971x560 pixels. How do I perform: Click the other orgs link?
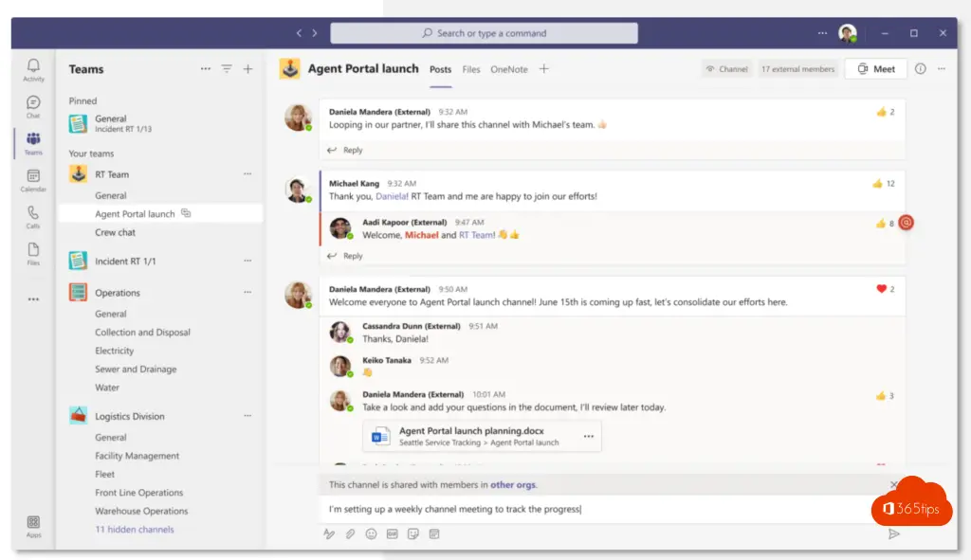click(x=513, y=485)
